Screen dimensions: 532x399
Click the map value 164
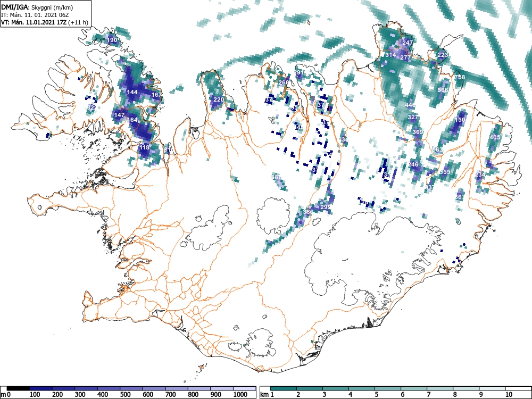pyautogui.click(x=132, y=120)
